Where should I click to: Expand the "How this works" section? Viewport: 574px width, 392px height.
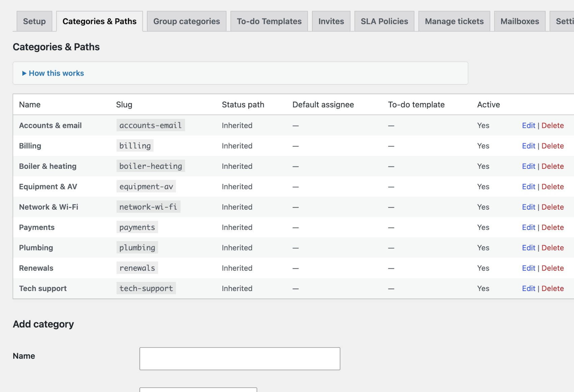pos(53,73)
